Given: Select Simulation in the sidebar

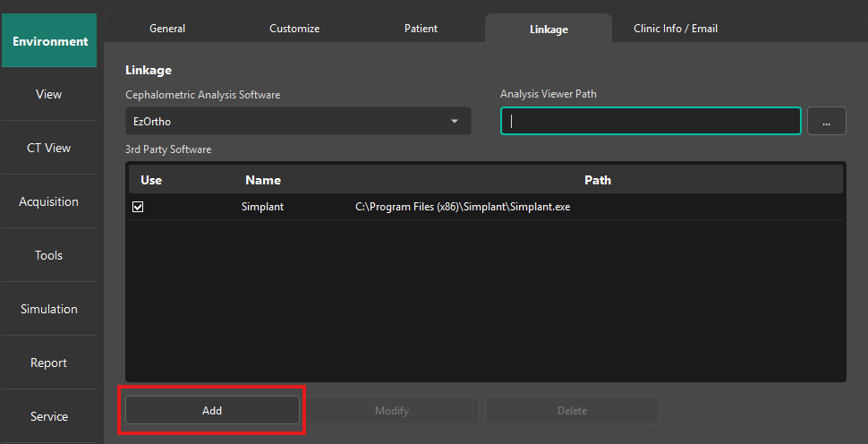Looking at the screenshot, I should click(49, 309).
